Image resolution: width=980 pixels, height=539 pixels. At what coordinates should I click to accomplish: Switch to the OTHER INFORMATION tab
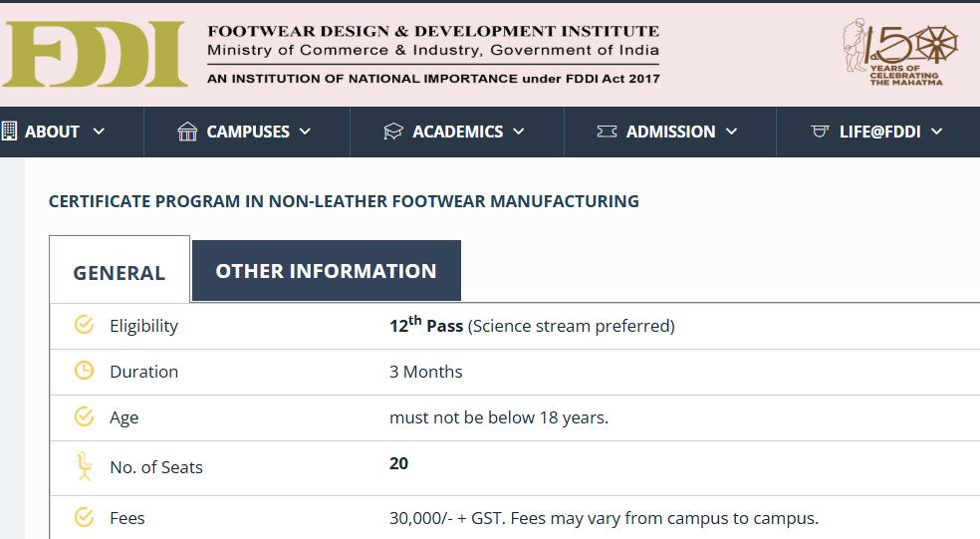(326, 271)
